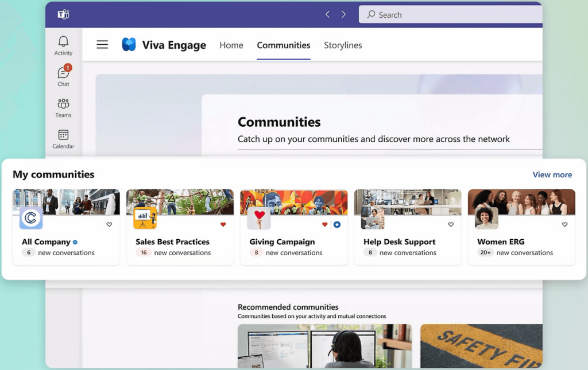This screenshot has height=370, width=588.
Task: Favorite the Women ERG community heart
Action: click(565, 224)
